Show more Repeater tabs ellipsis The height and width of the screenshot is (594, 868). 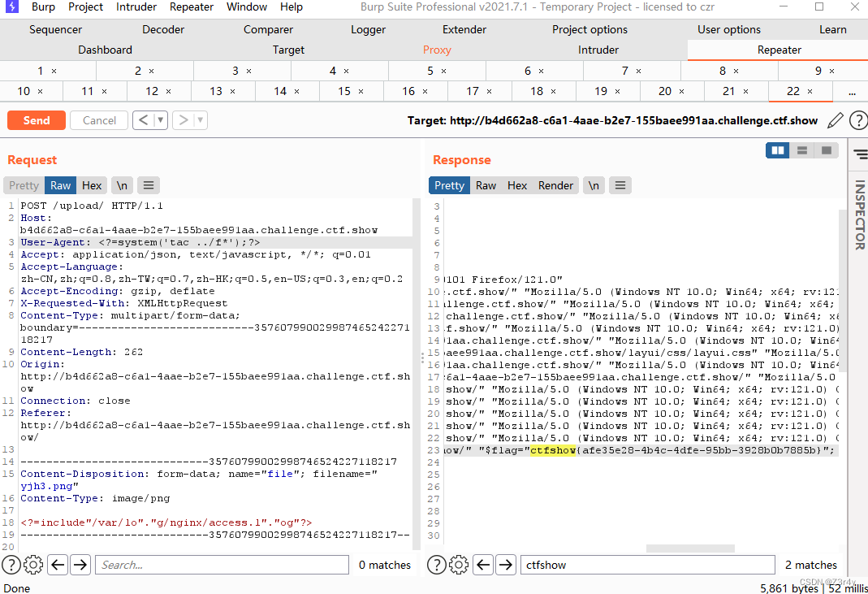pos(852,92)
